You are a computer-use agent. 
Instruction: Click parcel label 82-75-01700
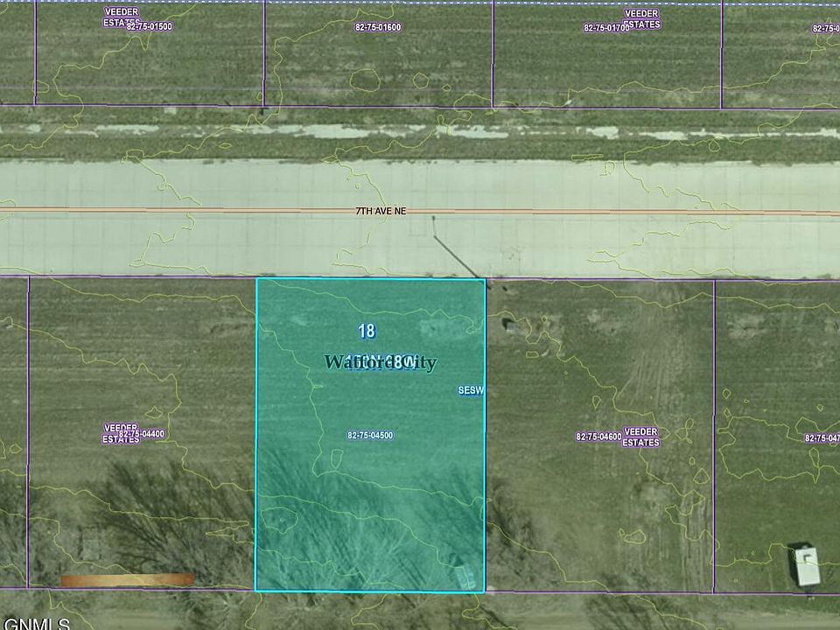tap(606, 28)
